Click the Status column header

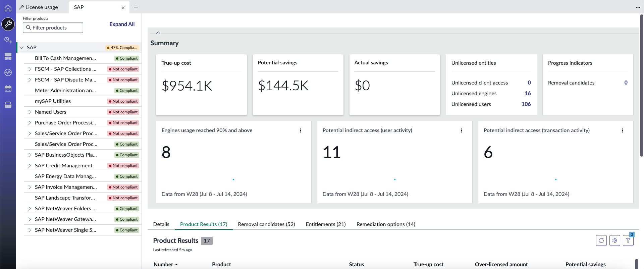(356, 264)
